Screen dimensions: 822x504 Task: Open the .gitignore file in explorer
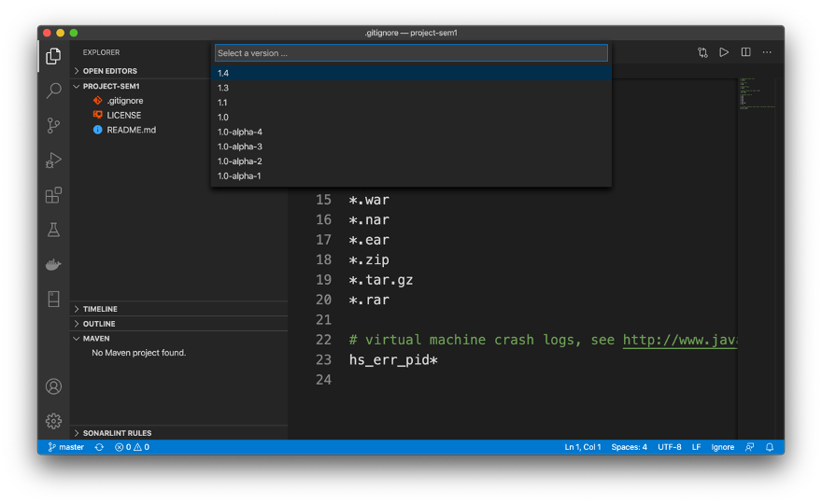tap(125, 100)
